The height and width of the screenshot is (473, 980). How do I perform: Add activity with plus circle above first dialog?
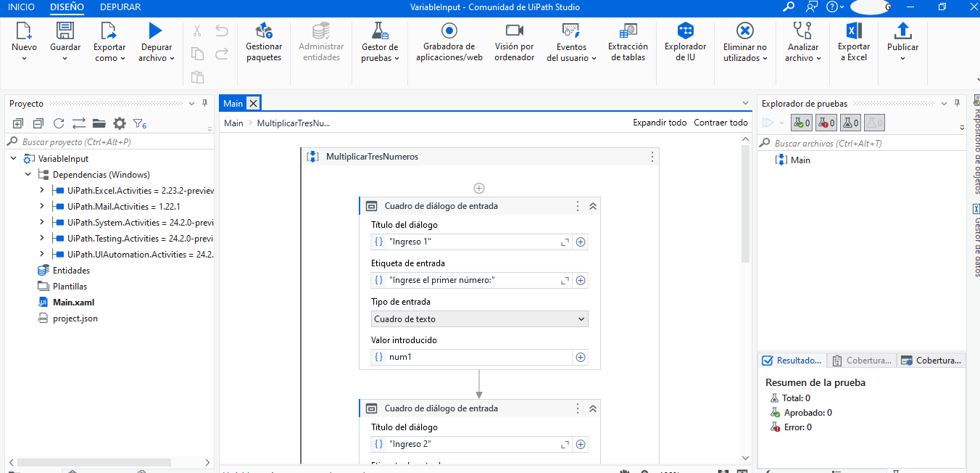tap(478, 188)
